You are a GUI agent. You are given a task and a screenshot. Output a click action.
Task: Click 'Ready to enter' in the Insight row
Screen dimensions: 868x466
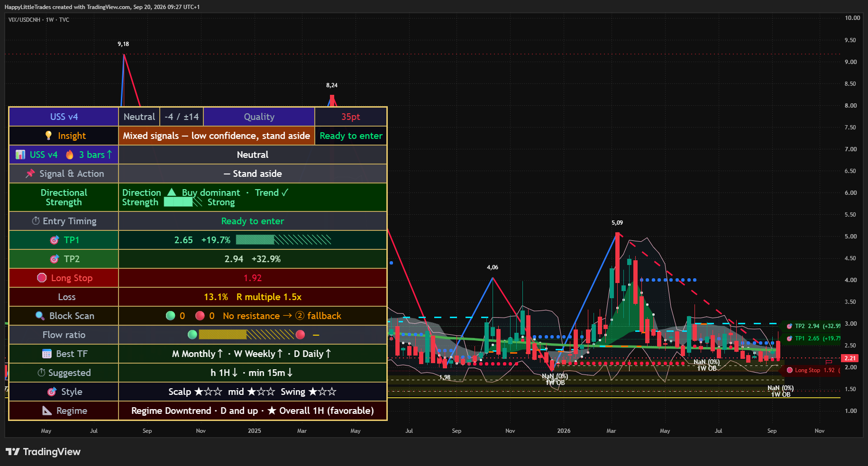(351, 136)
